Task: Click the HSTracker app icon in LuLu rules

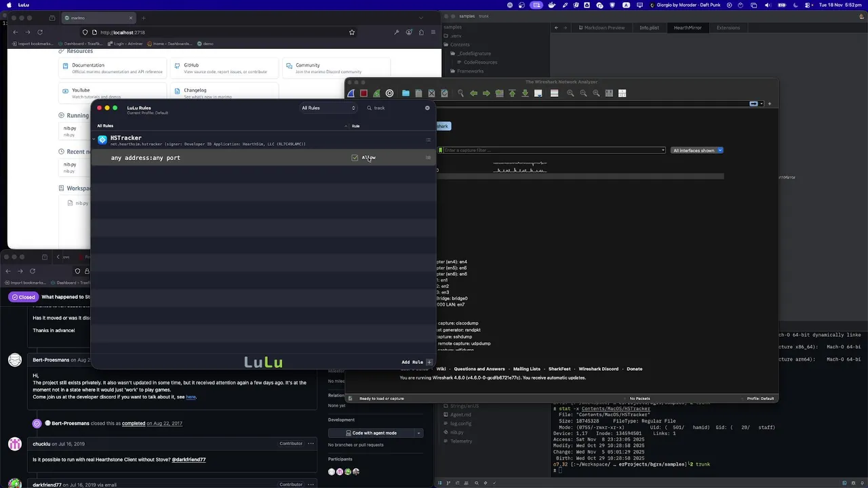Action: (102, 140)
